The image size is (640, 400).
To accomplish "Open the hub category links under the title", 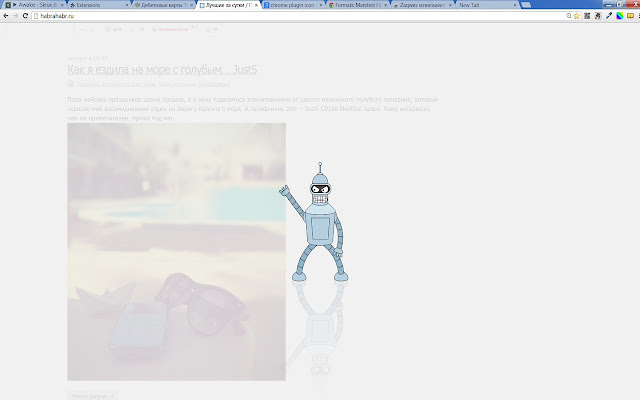I will click(x=153, y=84).
